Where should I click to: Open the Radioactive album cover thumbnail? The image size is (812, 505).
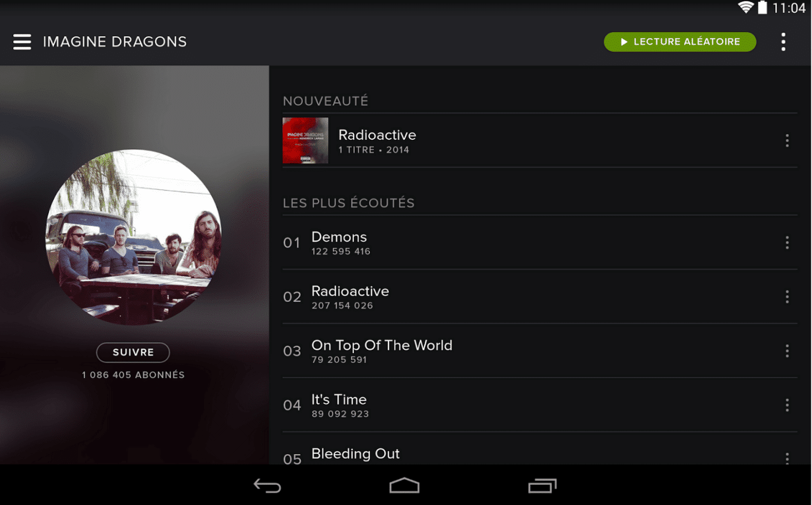(306, 141)
